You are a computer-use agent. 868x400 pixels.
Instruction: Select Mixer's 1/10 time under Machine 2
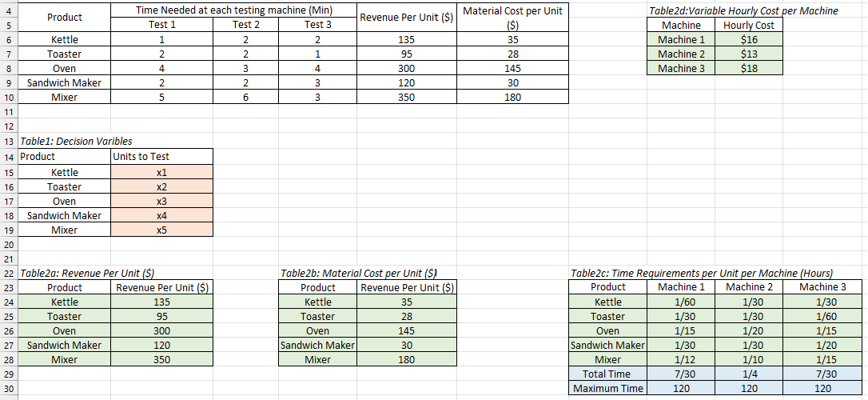coord(748,359)
